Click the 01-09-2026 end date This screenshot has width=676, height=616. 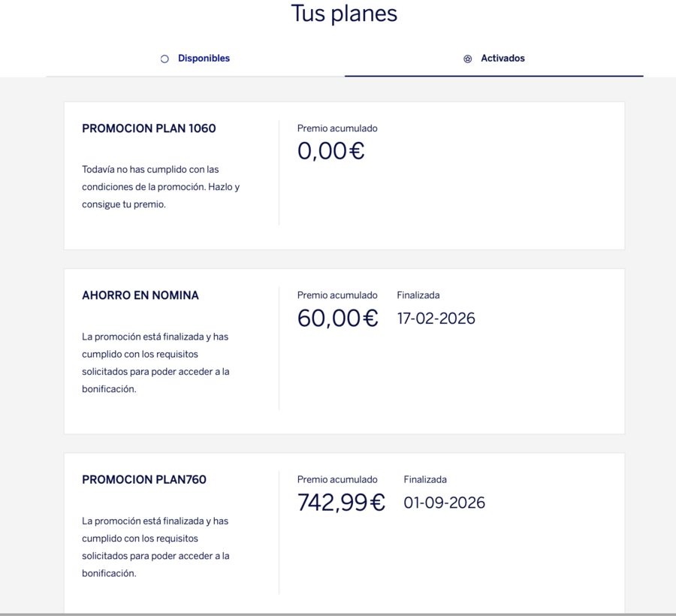point(444,503)
